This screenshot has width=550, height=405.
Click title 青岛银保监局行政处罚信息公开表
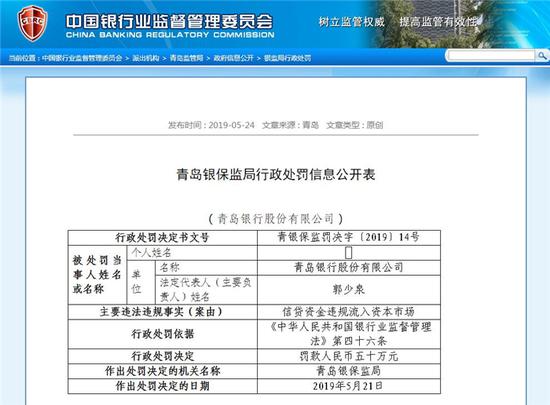click(276, 174)
